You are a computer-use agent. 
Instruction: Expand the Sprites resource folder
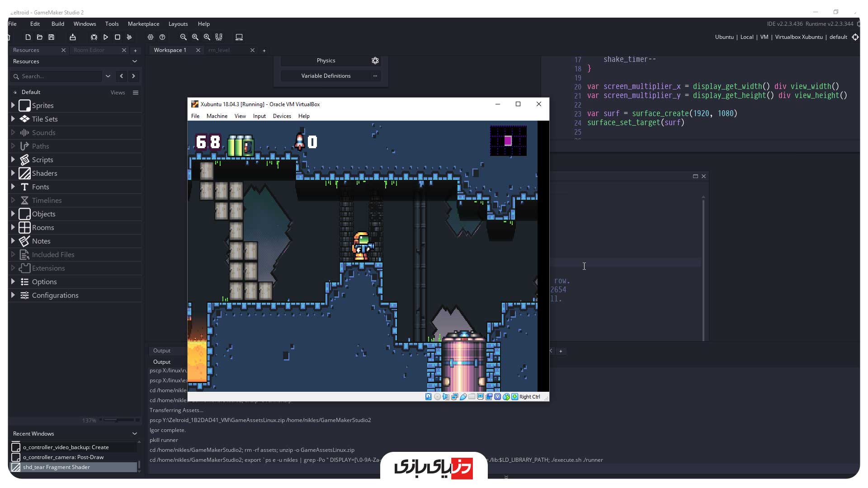click(13, 105)
